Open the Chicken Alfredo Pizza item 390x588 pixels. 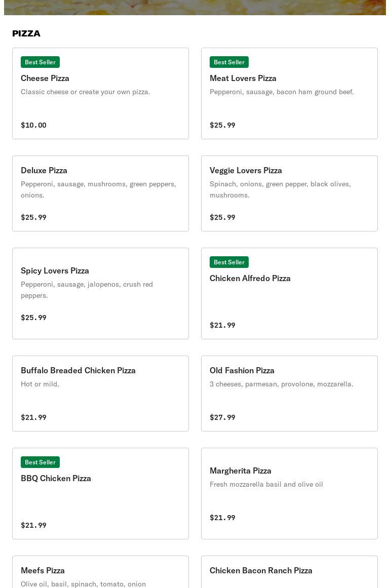[289, 294]
